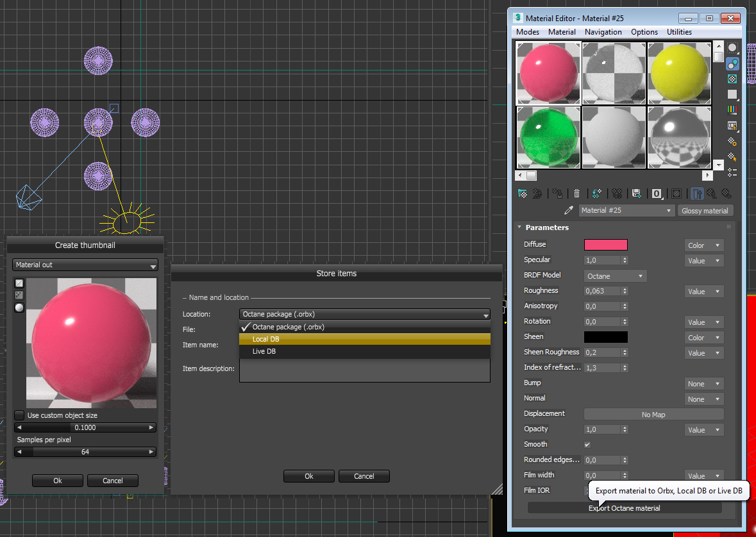
Task: Click the Export Octane material button
Action: (625, 508)
